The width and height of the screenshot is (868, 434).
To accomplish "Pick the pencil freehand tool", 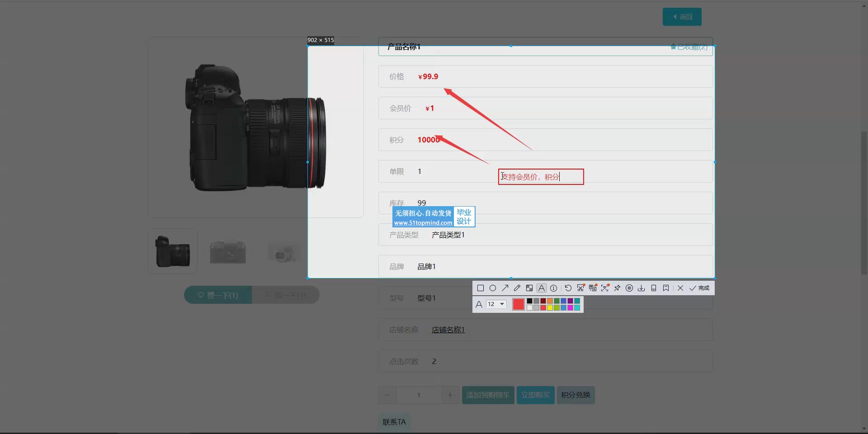I will (x=517, y=288).
